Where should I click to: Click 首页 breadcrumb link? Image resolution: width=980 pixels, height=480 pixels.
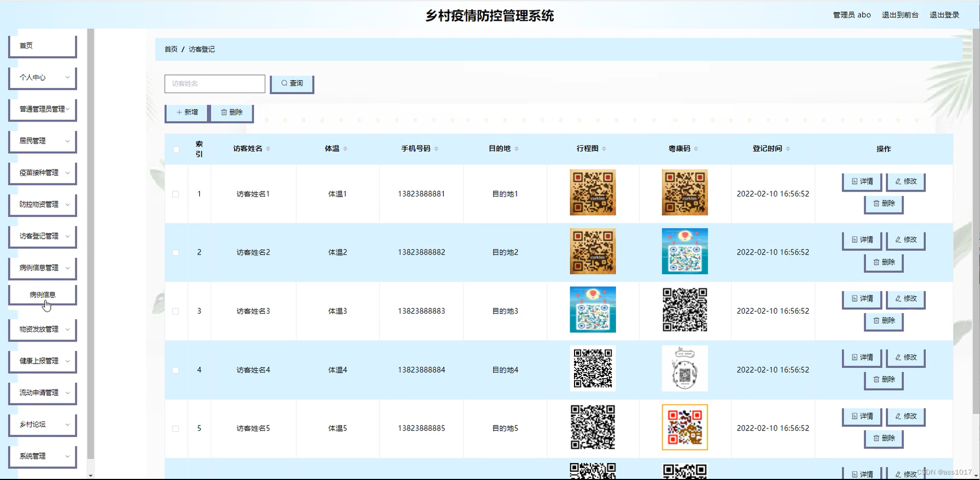(171, 49)
